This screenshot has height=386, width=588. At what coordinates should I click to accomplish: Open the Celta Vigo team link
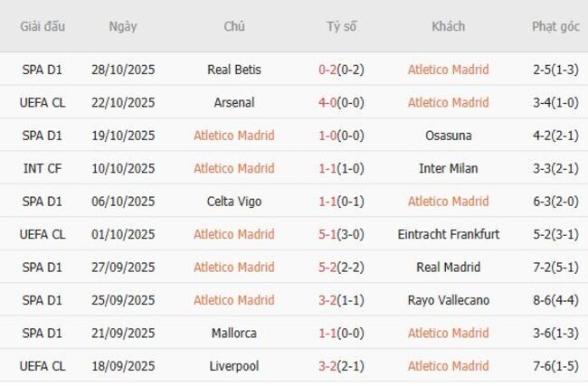234,202
